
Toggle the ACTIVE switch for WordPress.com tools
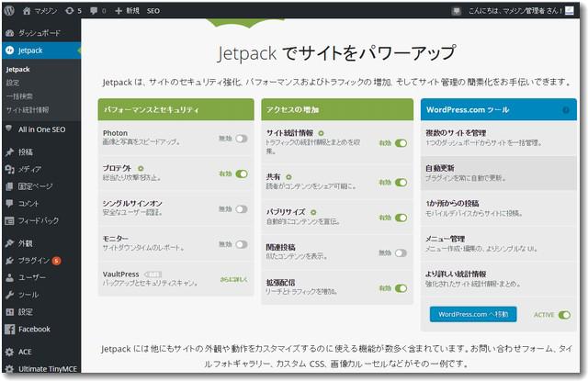tap(564, 315)
